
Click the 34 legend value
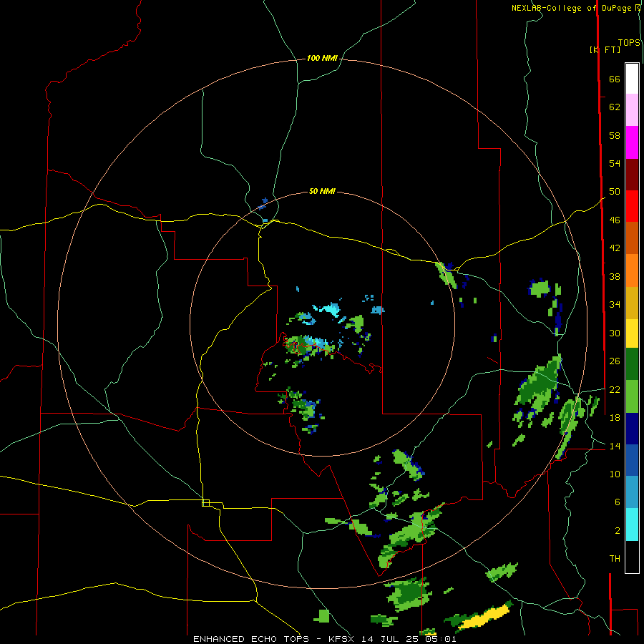615,305
